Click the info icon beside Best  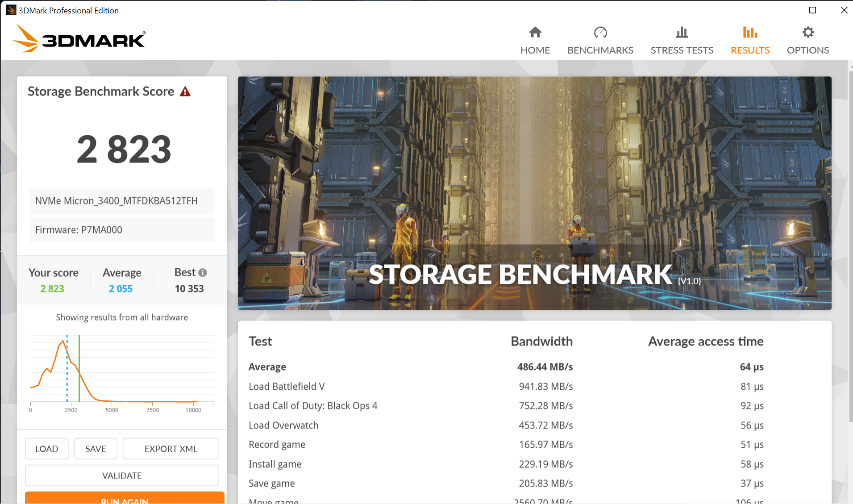pyautogui.click(x=203, y=272)
